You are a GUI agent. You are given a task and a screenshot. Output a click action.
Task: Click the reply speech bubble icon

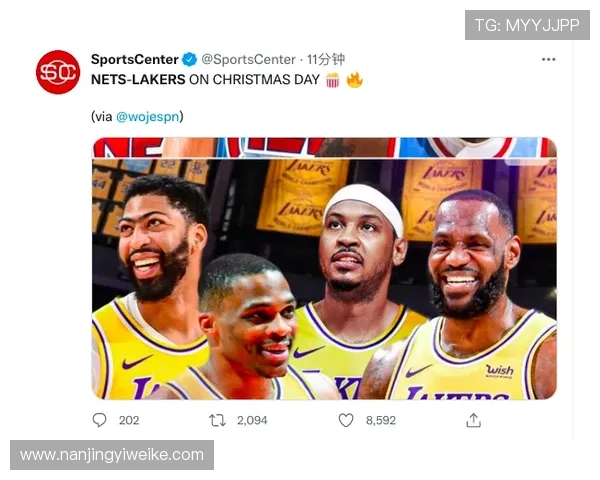tap(99, 420)
